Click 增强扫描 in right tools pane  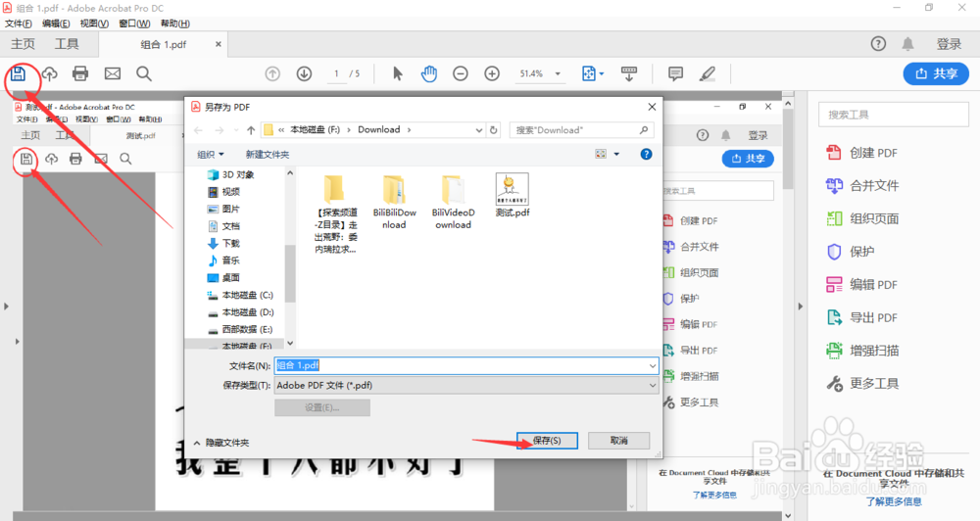pos(862,351)
